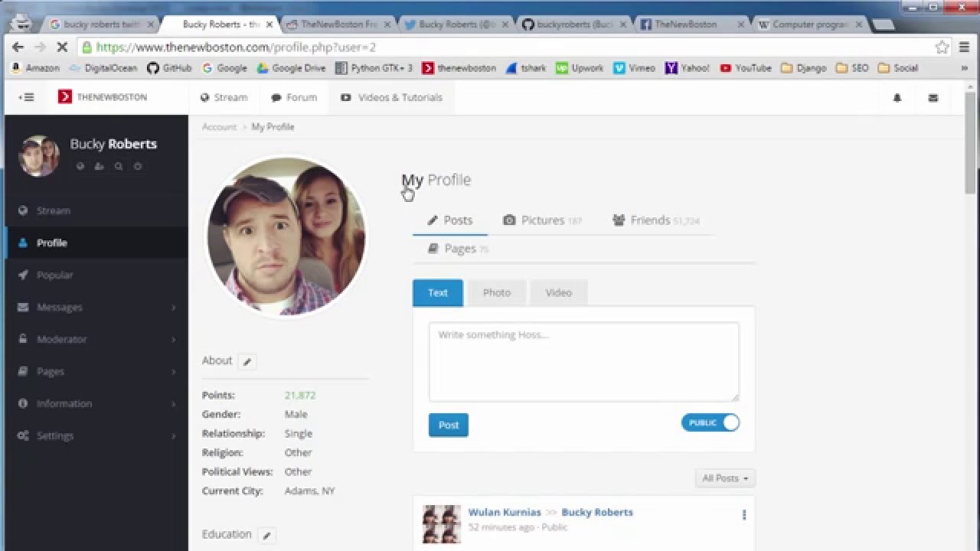Click the Bucky Roberts link in the post

597,513
